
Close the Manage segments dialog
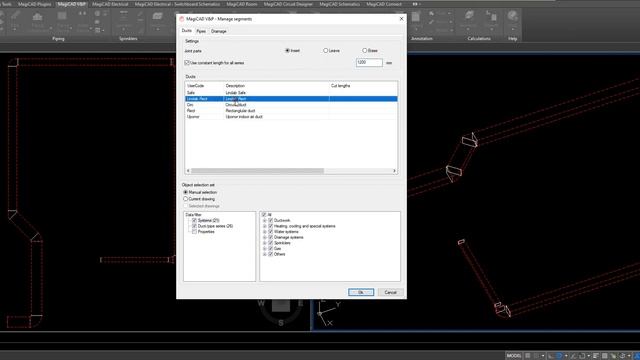pos(401,19)
